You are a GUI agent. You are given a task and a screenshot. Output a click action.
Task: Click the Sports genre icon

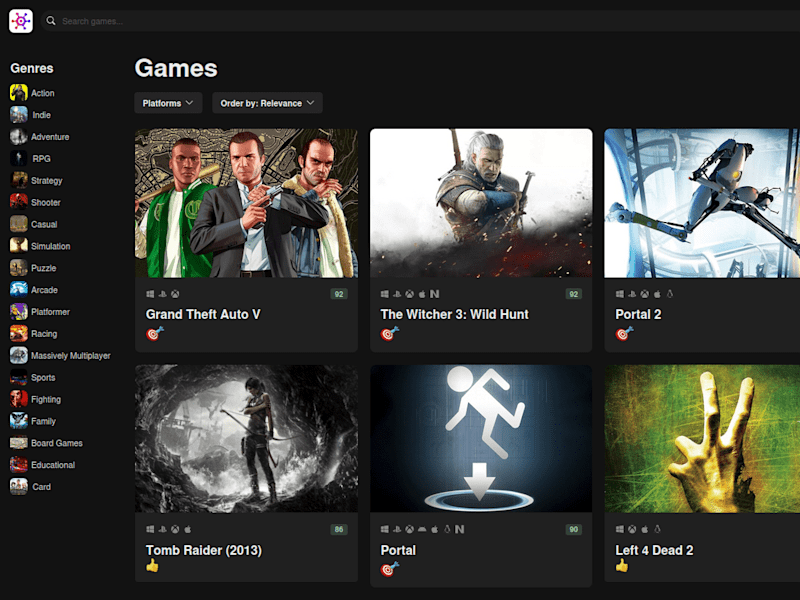(19, 378)
